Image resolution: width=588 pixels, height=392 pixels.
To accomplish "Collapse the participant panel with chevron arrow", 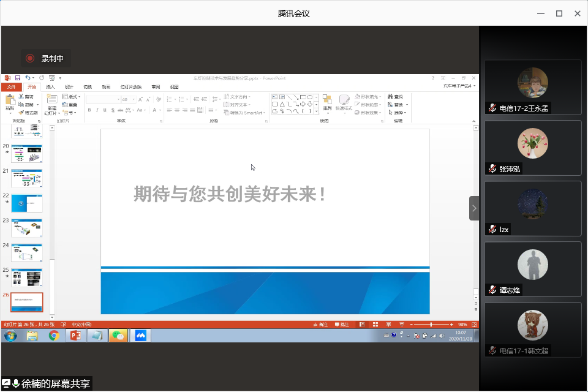I will coord(473,208).
